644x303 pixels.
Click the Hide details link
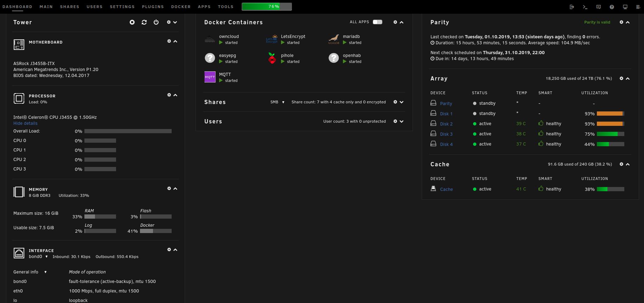(x=25, y=123)
